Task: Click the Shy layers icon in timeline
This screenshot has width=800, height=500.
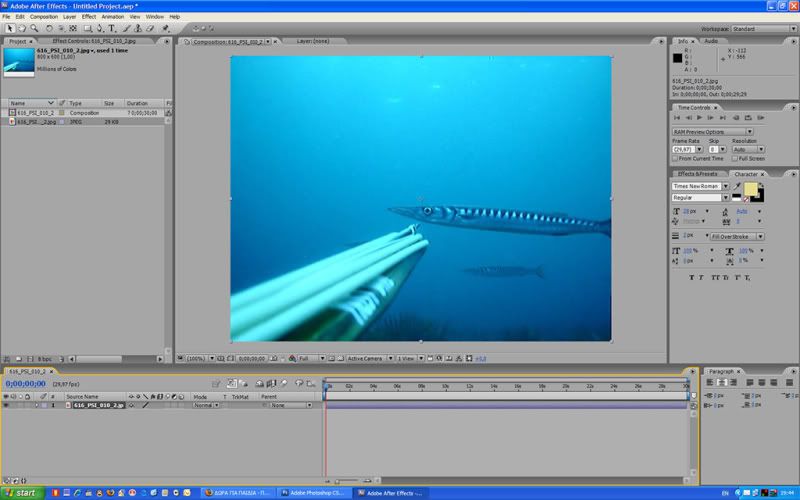Action: click(260, 384)
